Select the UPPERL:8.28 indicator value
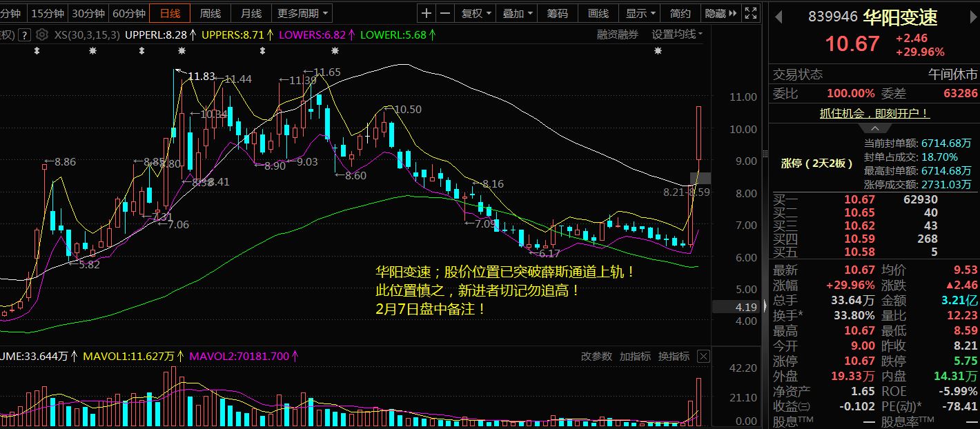The image size is (980, 429). click(x=161, y=34)
